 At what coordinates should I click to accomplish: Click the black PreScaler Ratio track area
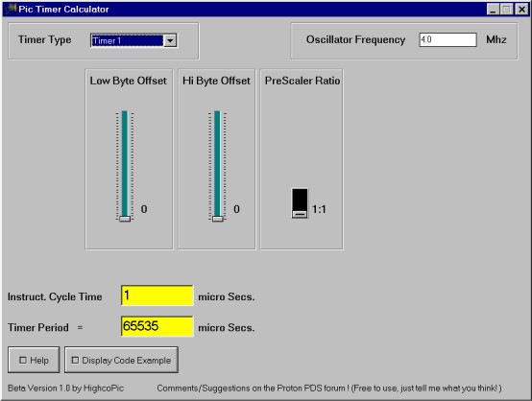pyautogui.click(x=300, y=200)
